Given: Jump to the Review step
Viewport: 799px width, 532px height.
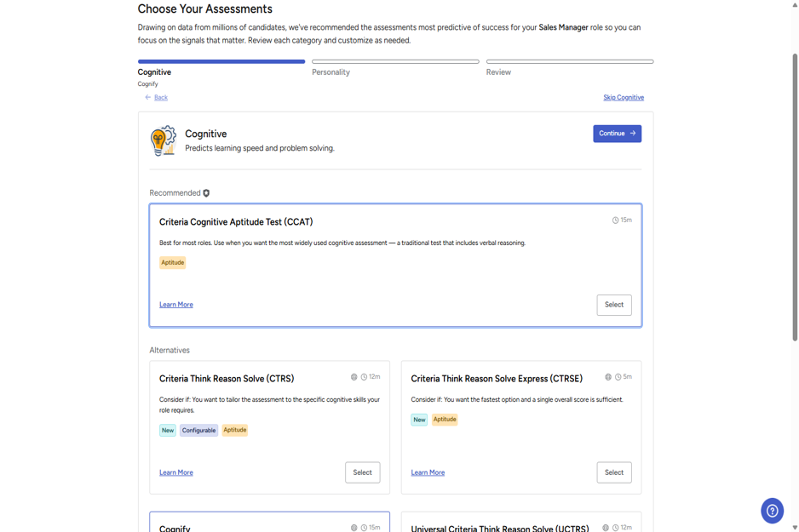Looking at the screenshot, I should click(498, 72).
